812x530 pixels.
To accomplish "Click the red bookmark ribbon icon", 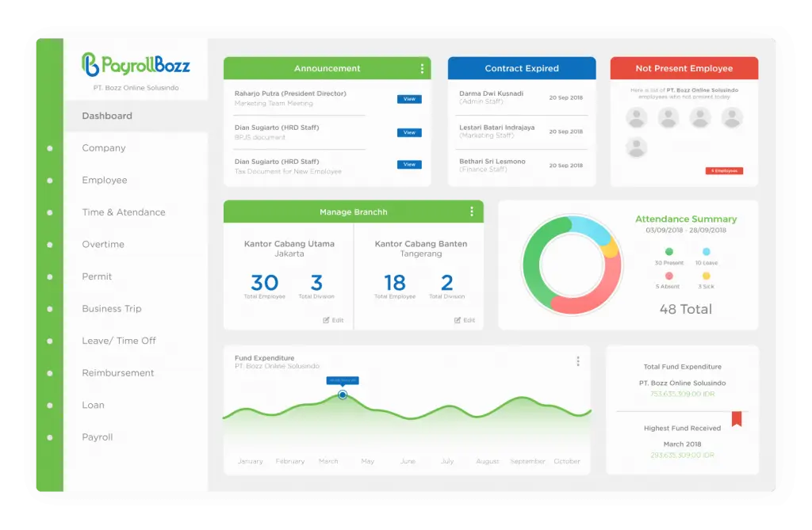I will 736,418.
